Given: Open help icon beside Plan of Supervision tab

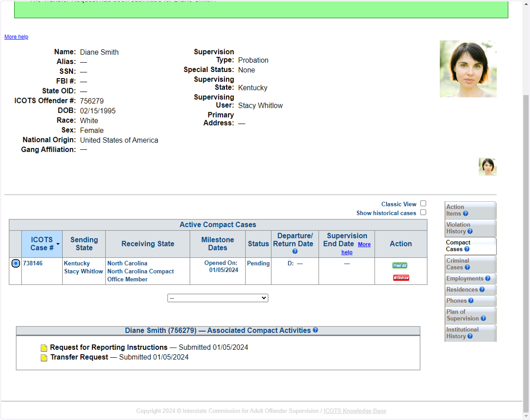Looking at the screenshot, I should point(483,318).
